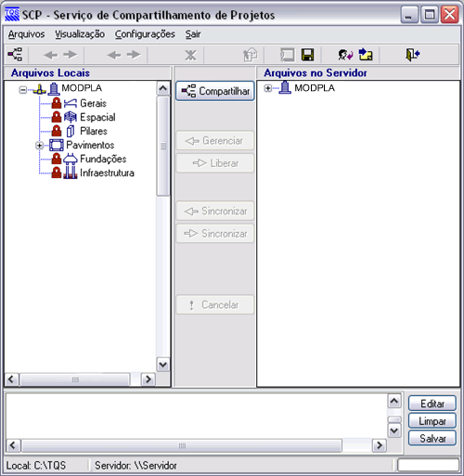464x476 pixels.
Task: Click the log panel right scroll arrow
Action: [x=380, y=445]
